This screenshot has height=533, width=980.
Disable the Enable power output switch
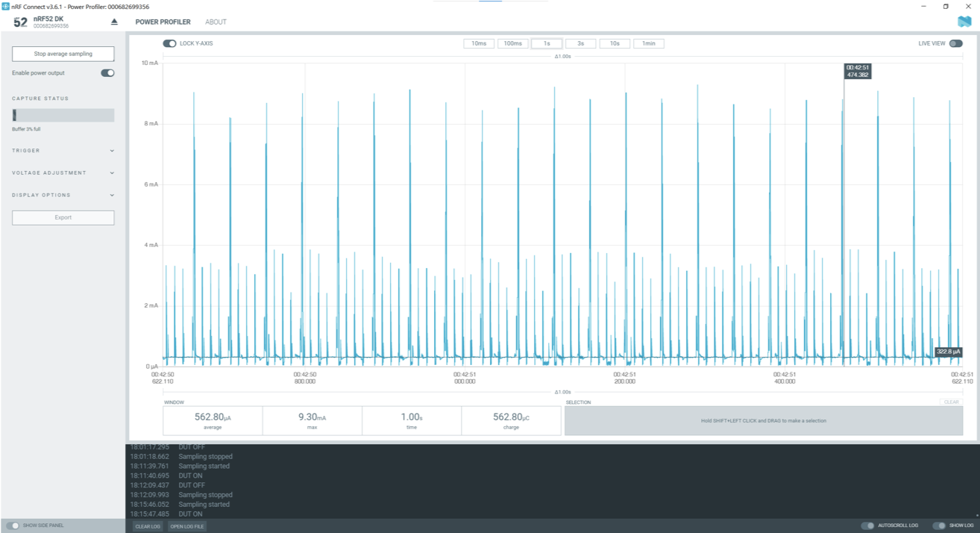tap(107, 73)
